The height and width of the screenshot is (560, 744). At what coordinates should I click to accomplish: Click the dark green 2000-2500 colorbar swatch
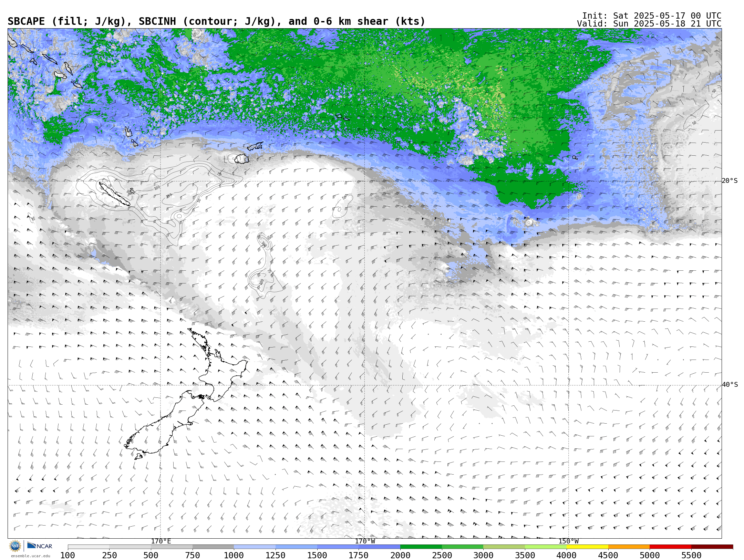(421, 547)
